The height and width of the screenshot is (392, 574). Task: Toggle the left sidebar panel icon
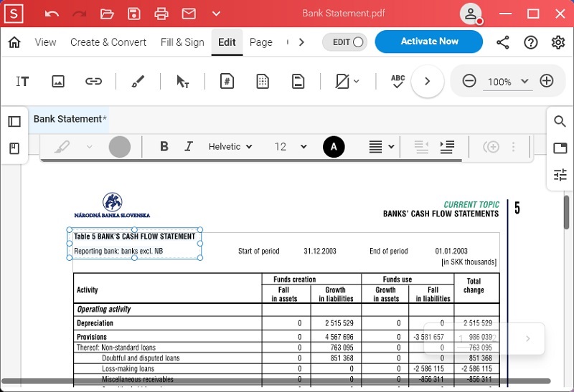[14, 121]
